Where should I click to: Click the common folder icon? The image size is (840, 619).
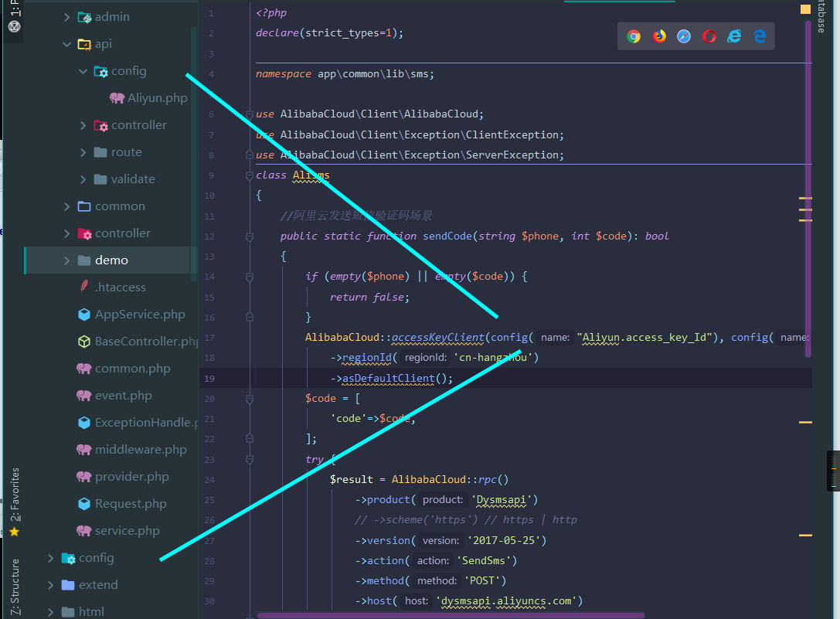pyautogui.click(x=84, y=206)
